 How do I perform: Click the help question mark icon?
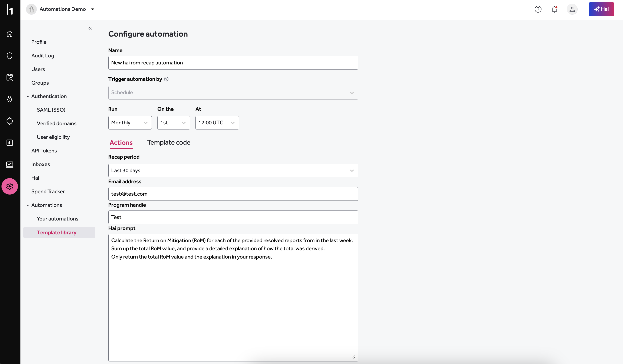538,9
